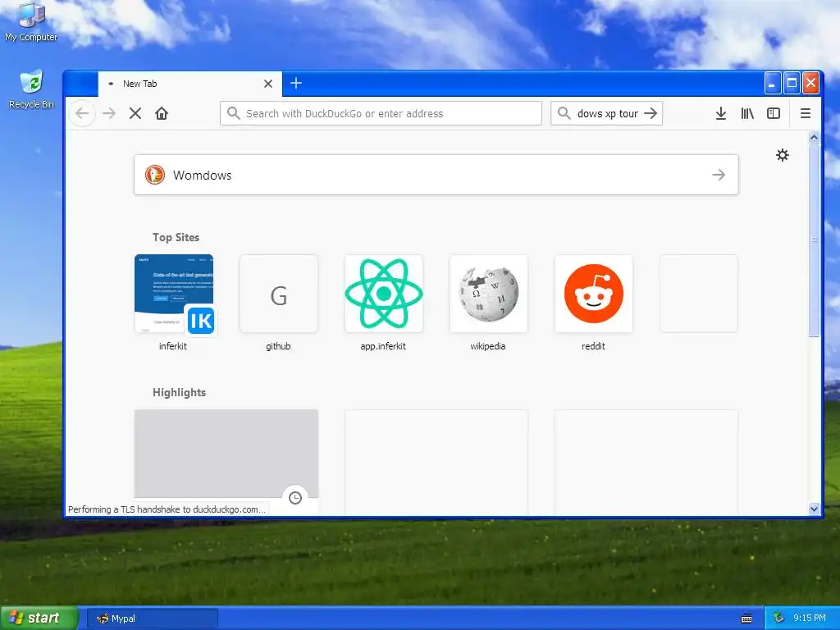The height and width of the screenshot is (630, 840).
Task: Toggle the sidebar view icon
Action: pyautogui.click(x=774, y=113)
